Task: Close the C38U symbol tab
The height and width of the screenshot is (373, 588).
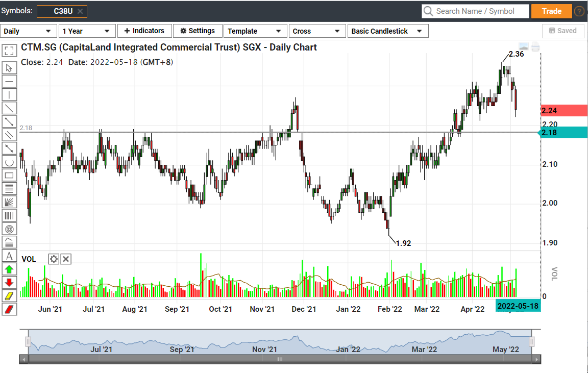Action: tap(80, 11)
